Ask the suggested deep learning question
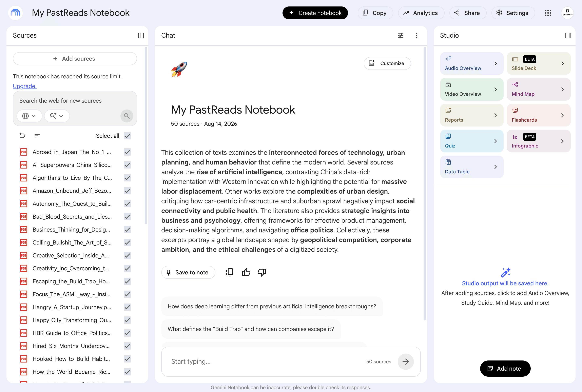The height and width of the screenshot is (392, 582). [x=272, y=306]
